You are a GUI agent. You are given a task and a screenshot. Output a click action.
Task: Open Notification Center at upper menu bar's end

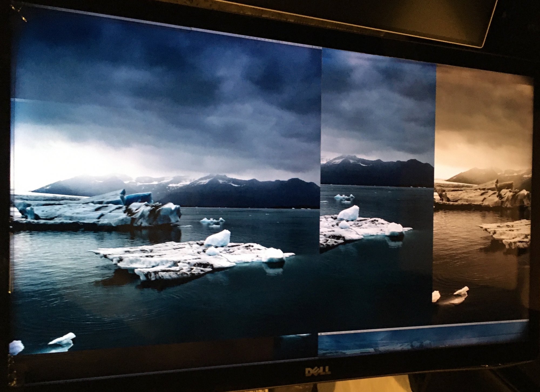(319, 48)
